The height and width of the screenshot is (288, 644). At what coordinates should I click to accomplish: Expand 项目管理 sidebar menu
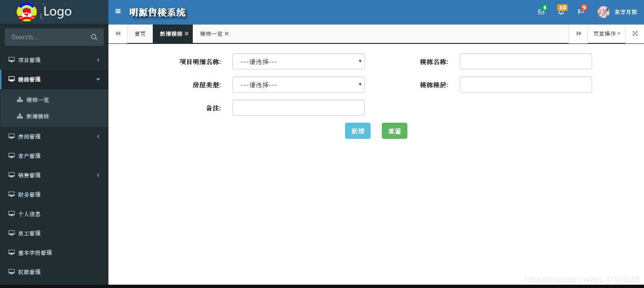tap(54, 60)
